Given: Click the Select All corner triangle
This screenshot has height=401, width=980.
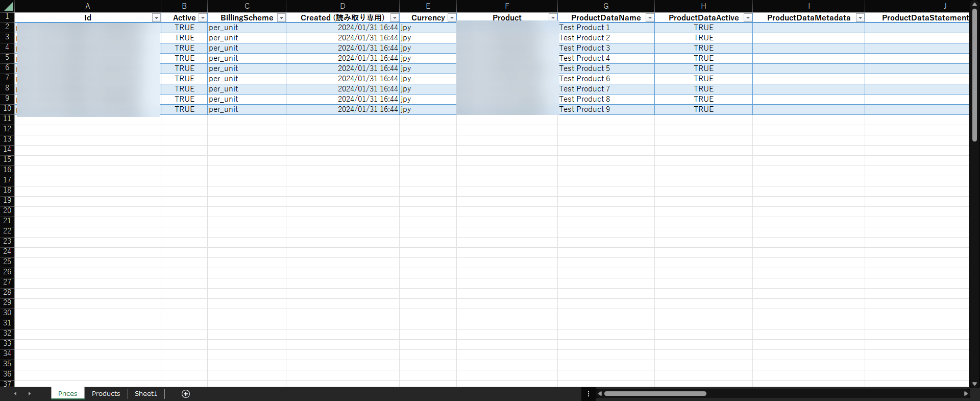Looking at the screenshot, I should (x=8, y=6).
